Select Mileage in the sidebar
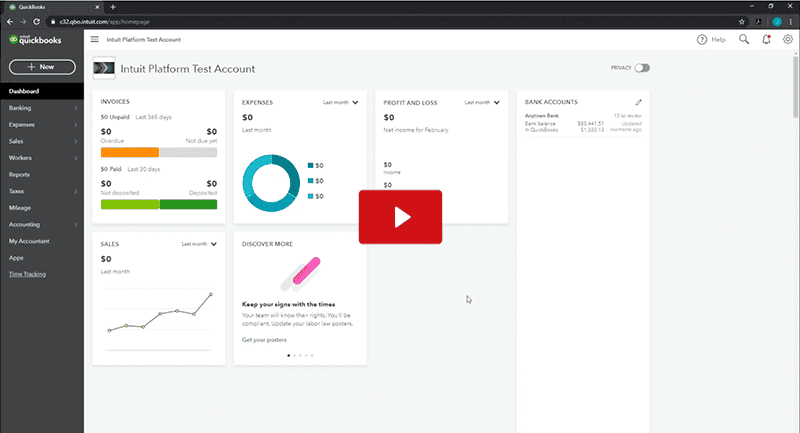This screenshot has width=800, height=433. 20,208
